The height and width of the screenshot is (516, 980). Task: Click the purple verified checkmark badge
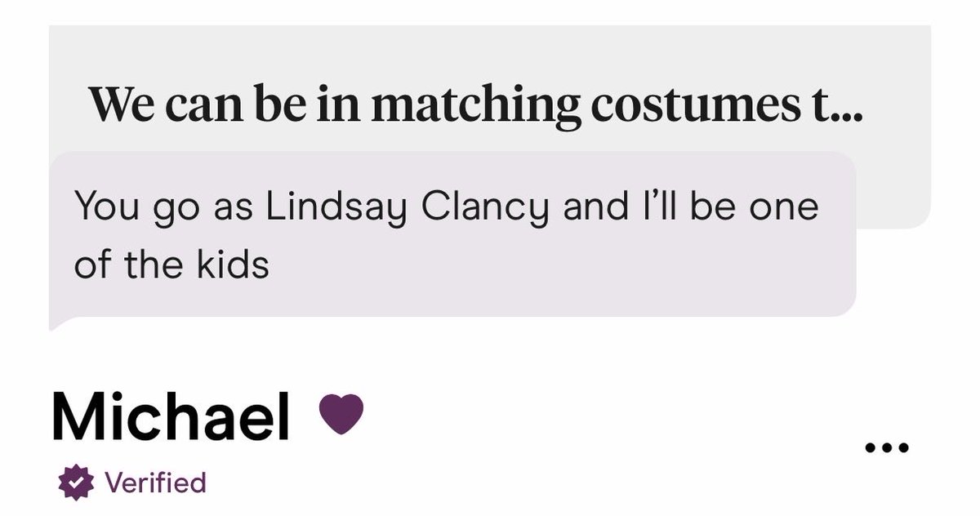(x=76, y=483)
